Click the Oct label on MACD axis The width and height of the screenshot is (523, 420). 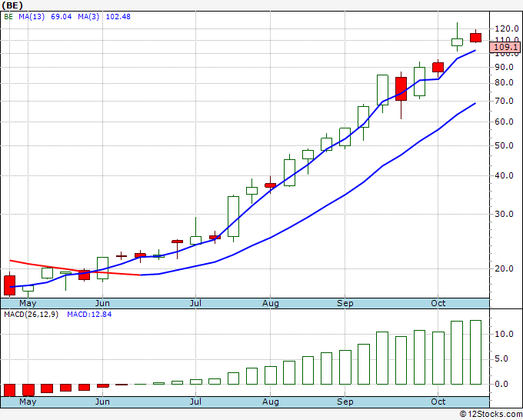(x=438, y=402)
